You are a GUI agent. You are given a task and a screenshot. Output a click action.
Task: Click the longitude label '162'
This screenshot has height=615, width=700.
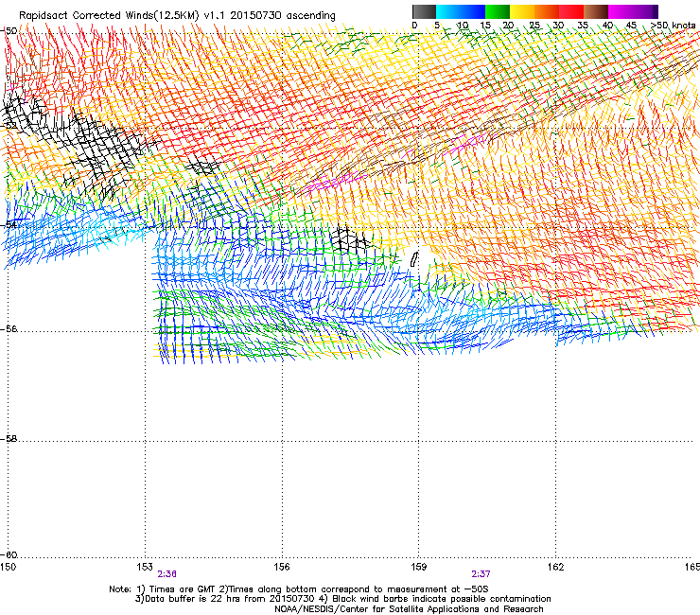(556, 567)
